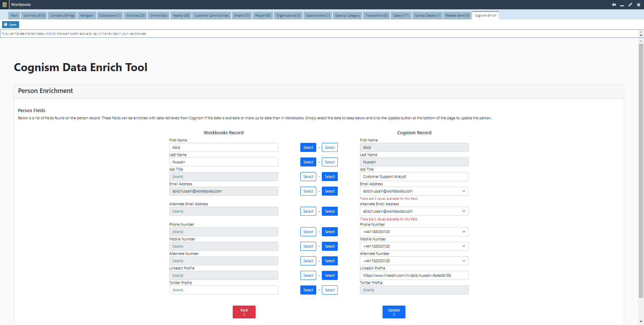
Task: Switch to the Navigator tab
Action: click(87, 16)
